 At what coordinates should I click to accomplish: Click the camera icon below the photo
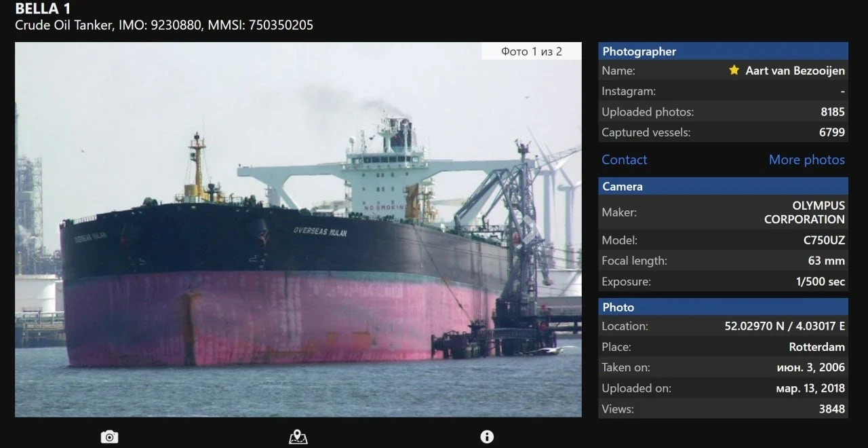coord(109,437)
